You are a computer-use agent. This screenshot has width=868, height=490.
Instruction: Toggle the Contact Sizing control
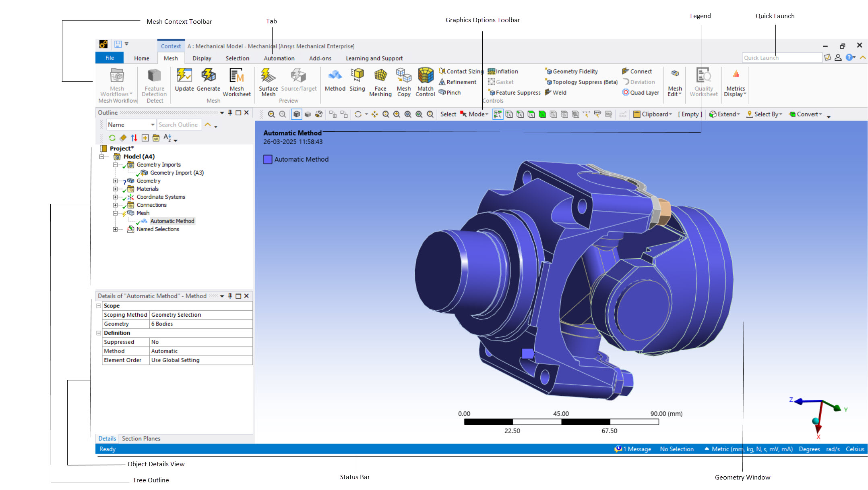tap(460, 71)
